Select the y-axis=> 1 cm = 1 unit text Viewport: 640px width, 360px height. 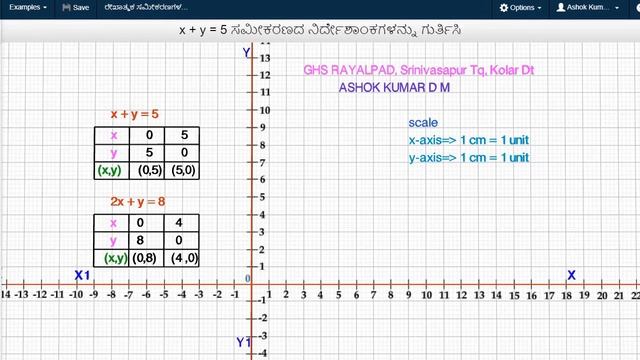[x=469, y=158]
